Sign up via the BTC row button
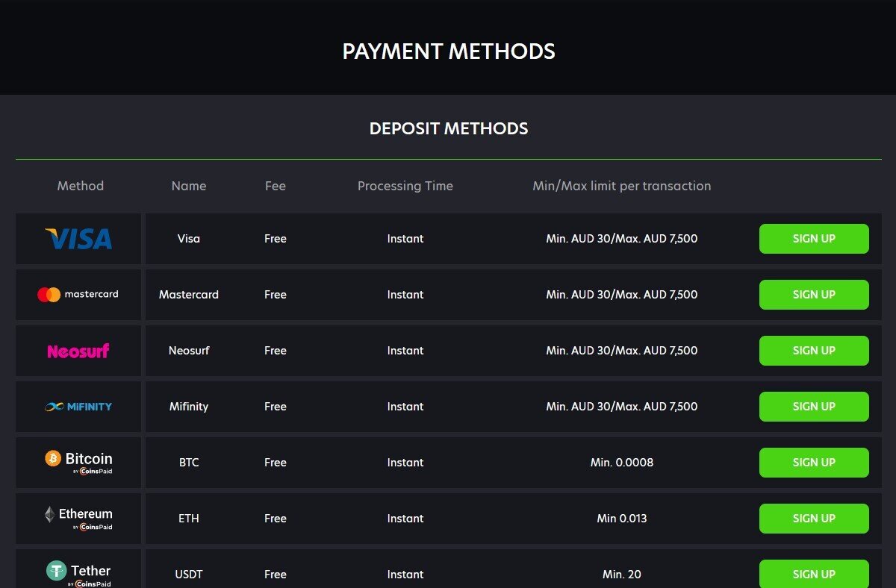The image size is (896, 588). pos(814,463)
